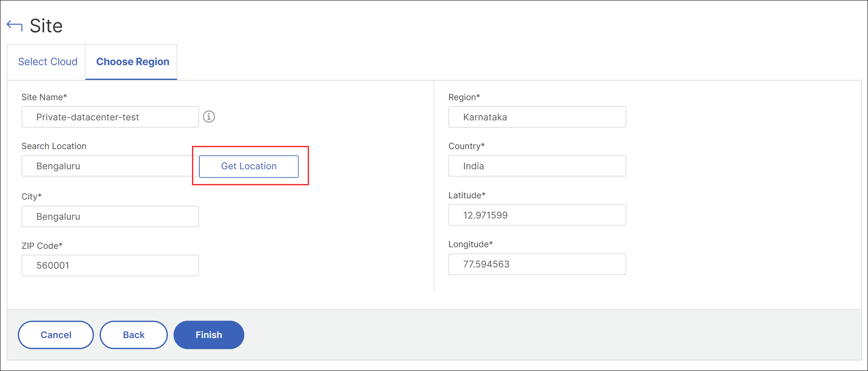The width and height of the screenshot is (868, 371).
Task: Select the Longitude input field
Action: point(537,264)
